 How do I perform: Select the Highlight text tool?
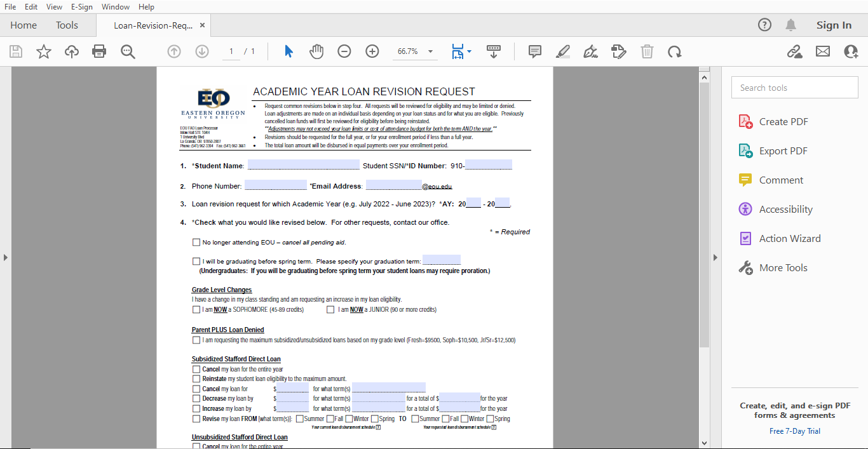pos(562,51)
